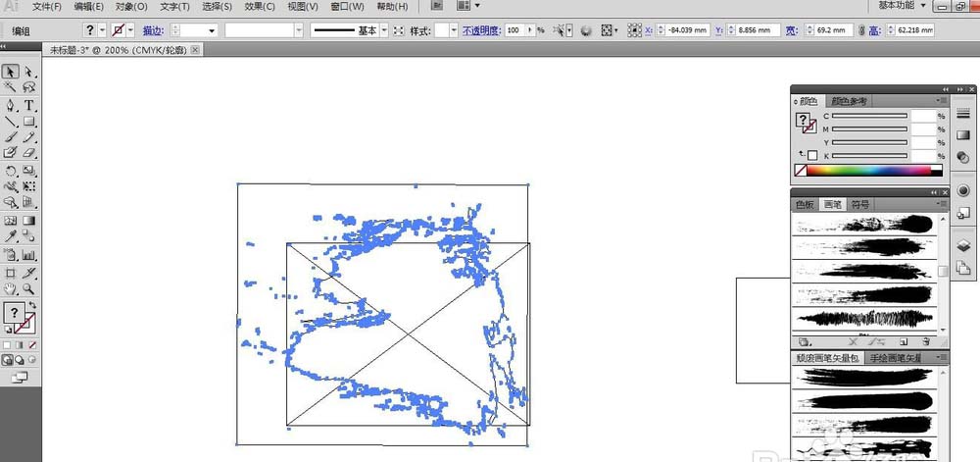Click the X coordinate field
The height and width of the screenshot is (462, 980).
tap(688, 30)
